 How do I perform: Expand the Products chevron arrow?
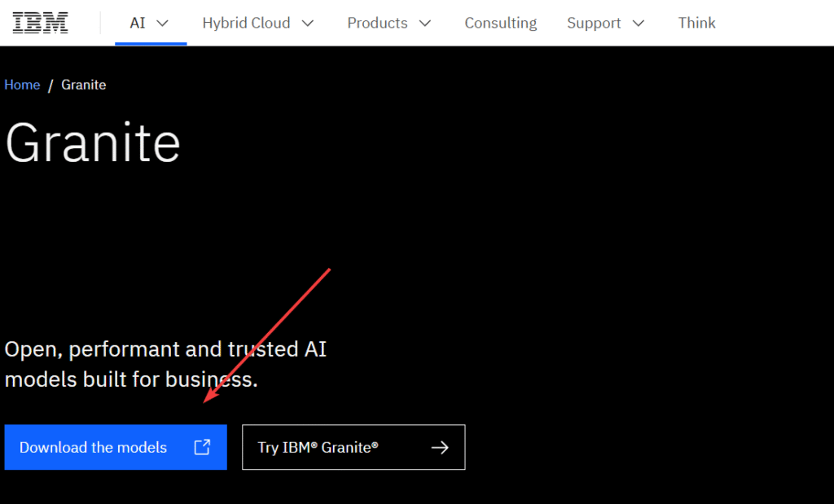pyautogui.click(x=424, y=23)
